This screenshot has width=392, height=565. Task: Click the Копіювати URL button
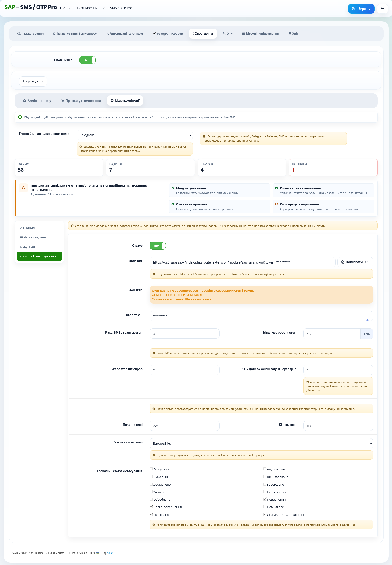[355, 262]
